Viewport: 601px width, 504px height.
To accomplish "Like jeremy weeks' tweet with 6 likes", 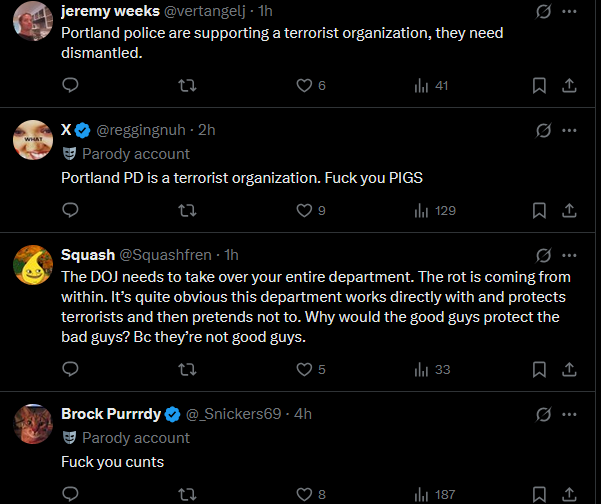I will tap(305, 86).
